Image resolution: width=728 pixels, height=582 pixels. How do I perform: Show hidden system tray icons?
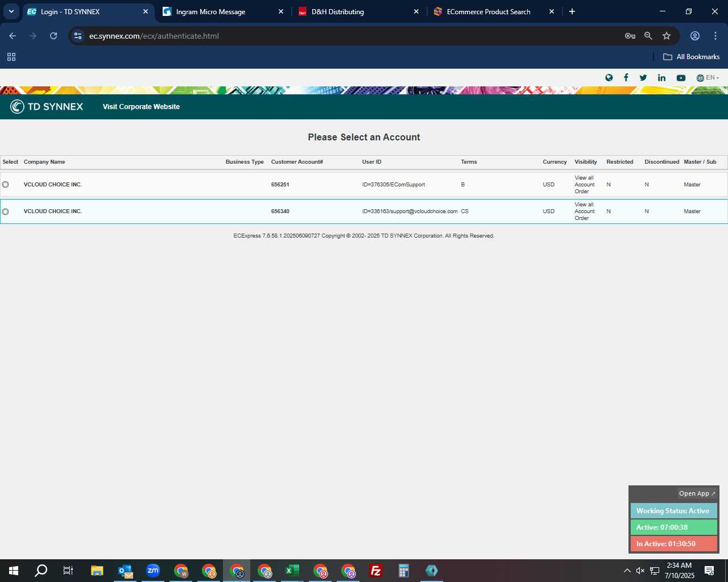[627, 571]
